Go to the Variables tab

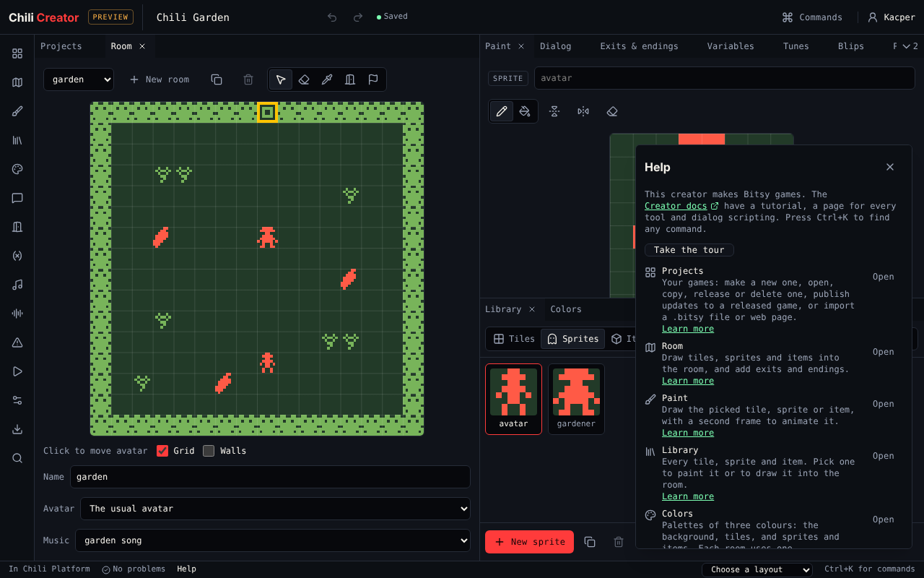[x=731, y=46]
